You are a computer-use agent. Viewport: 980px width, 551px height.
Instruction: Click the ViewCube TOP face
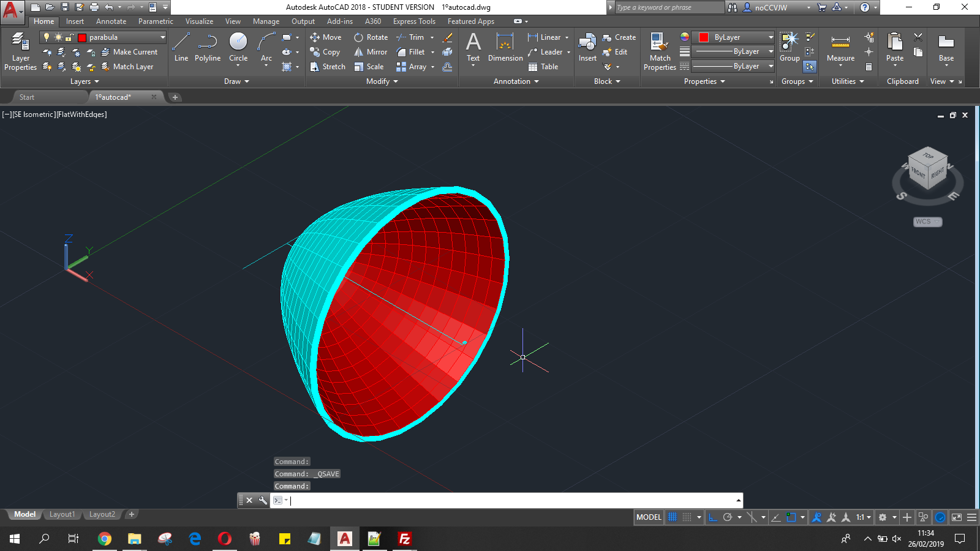click(928, 156)
